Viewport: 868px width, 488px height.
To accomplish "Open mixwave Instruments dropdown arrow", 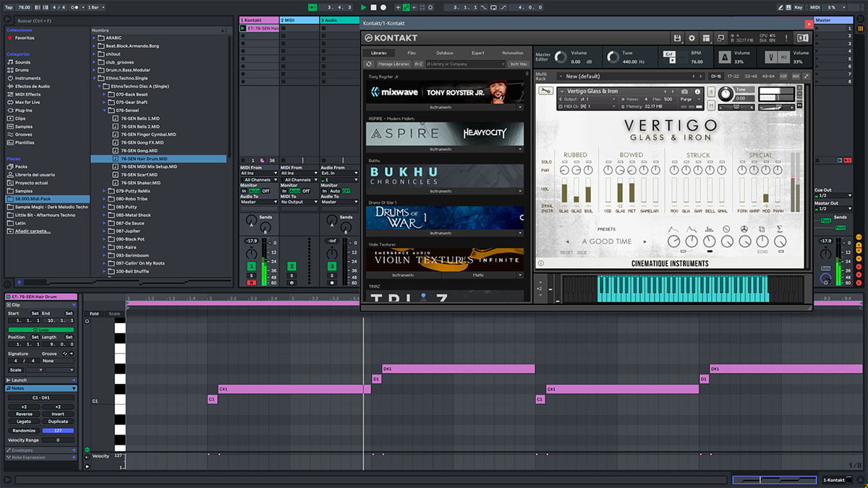I will (x=519, y=107).
